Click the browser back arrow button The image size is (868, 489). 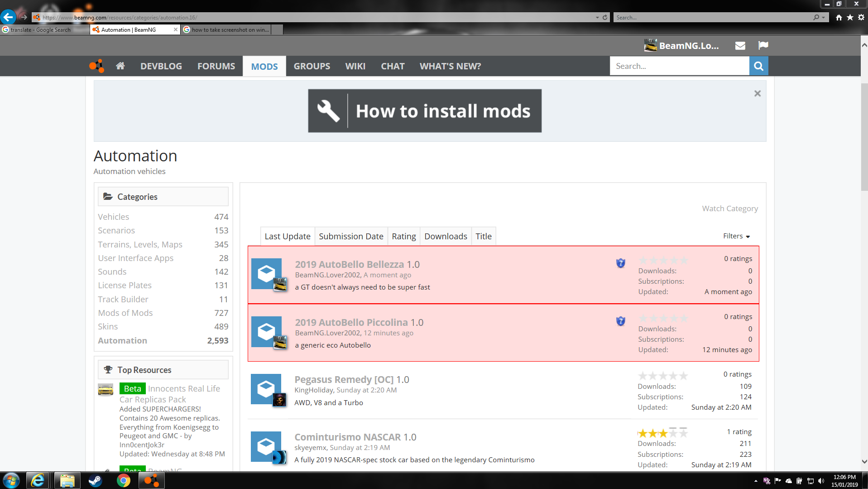coord(8,17)
